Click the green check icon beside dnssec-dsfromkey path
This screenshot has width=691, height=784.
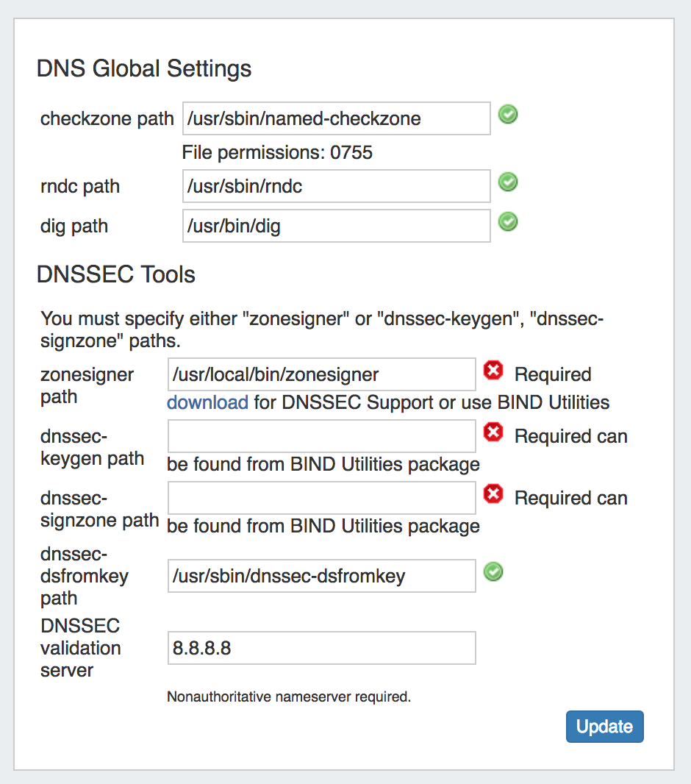pyautogui.click(x=493, y=571)
